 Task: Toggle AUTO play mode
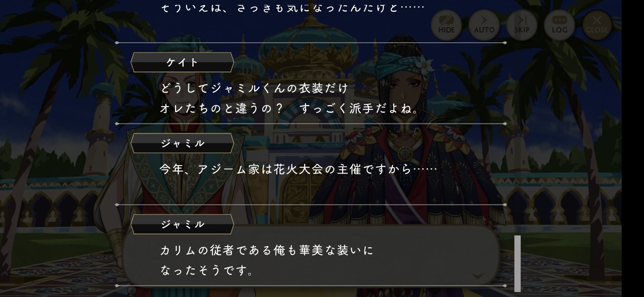(x=484, y=25)
